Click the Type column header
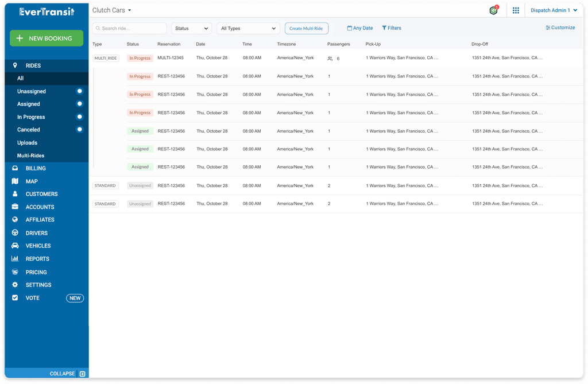 [97, 44]
